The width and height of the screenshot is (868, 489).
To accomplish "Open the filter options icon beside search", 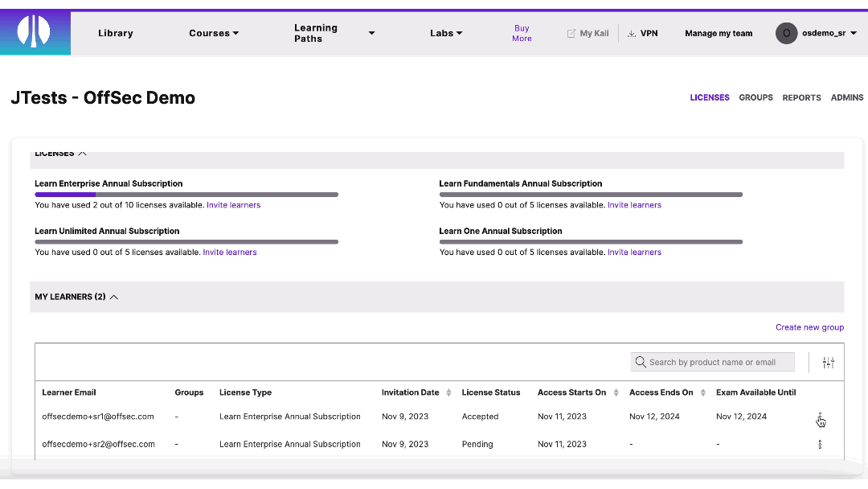I will (x=828, y=362).
